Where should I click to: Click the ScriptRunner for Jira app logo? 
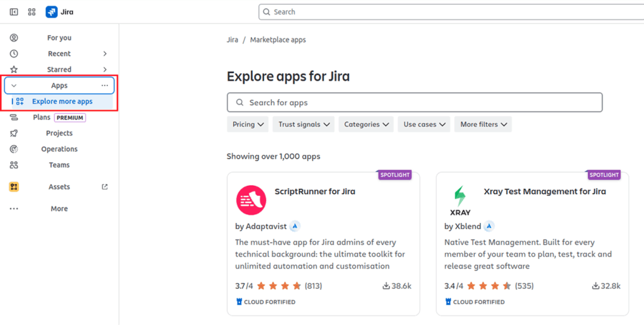click(251, 200)
